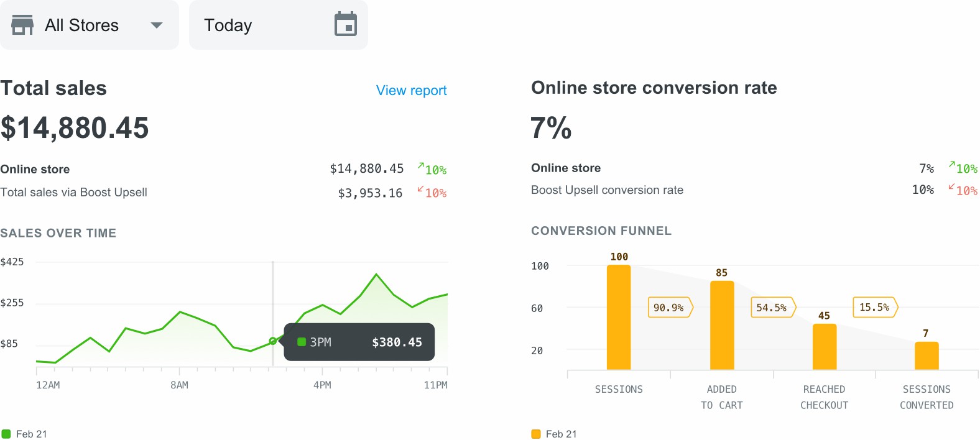The image size is (980, 440).
Task: Expand the All Stores dropdown arrow
Action: [x=157, y=25]
